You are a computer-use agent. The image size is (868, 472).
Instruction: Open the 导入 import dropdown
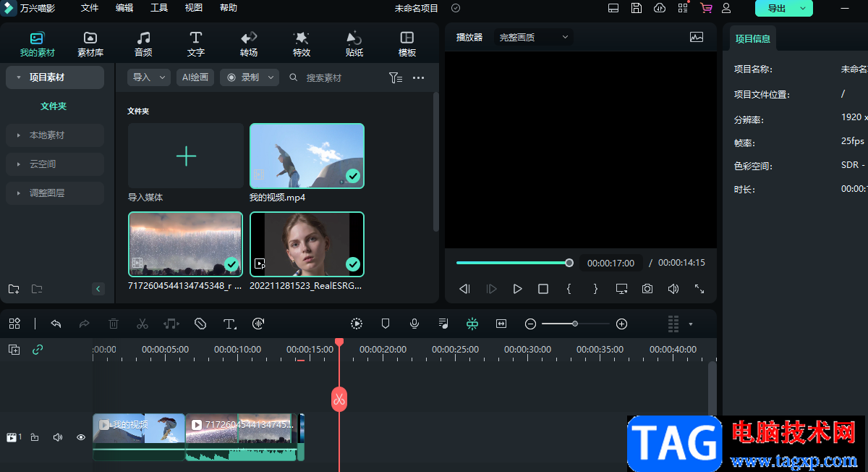[x=149, y=77]
